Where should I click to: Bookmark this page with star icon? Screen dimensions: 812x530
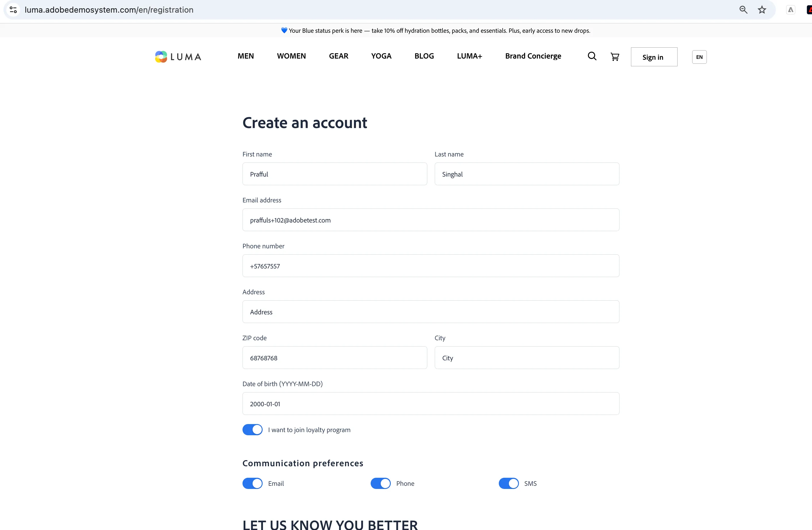tap(762, 9)
